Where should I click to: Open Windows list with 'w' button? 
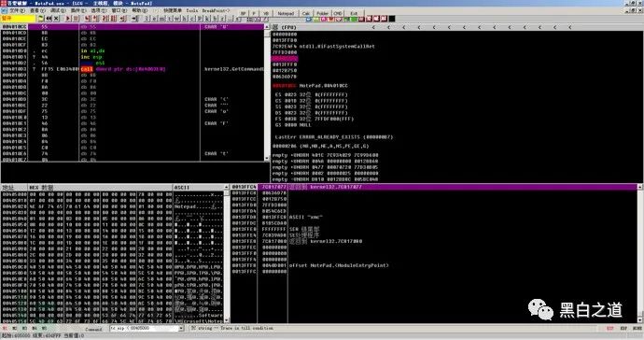(x=176, y=19)
